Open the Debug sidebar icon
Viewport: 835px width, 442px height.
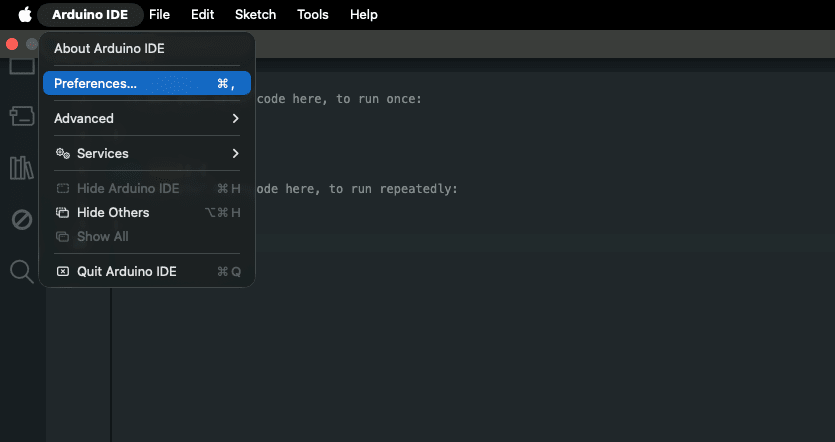22,219
